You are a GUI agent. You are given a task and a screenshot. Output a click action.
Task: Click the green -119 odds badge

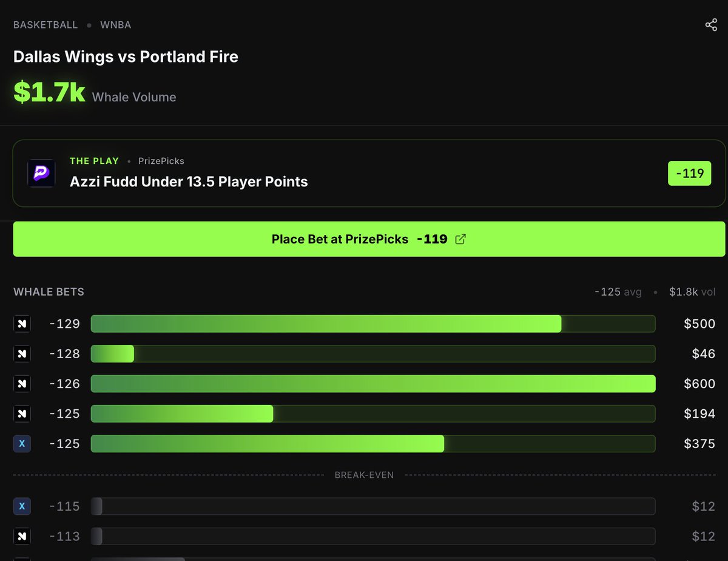[x=689, y=173]
